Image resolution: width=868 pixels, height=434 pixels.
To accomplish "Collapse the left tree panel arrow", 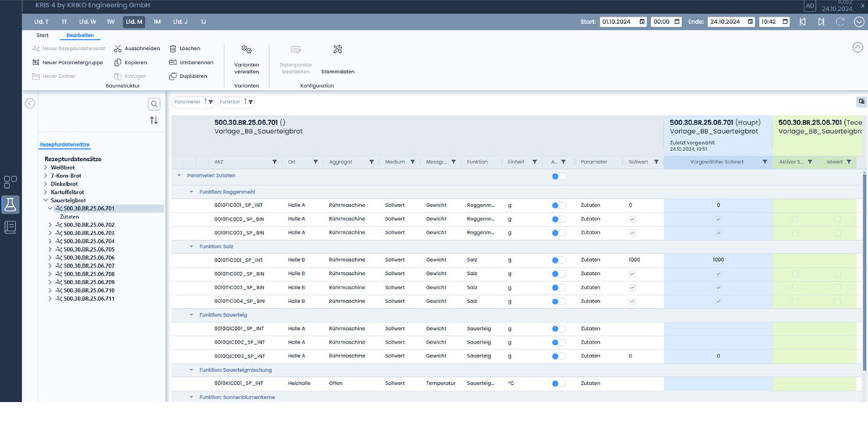I will 30,103.
